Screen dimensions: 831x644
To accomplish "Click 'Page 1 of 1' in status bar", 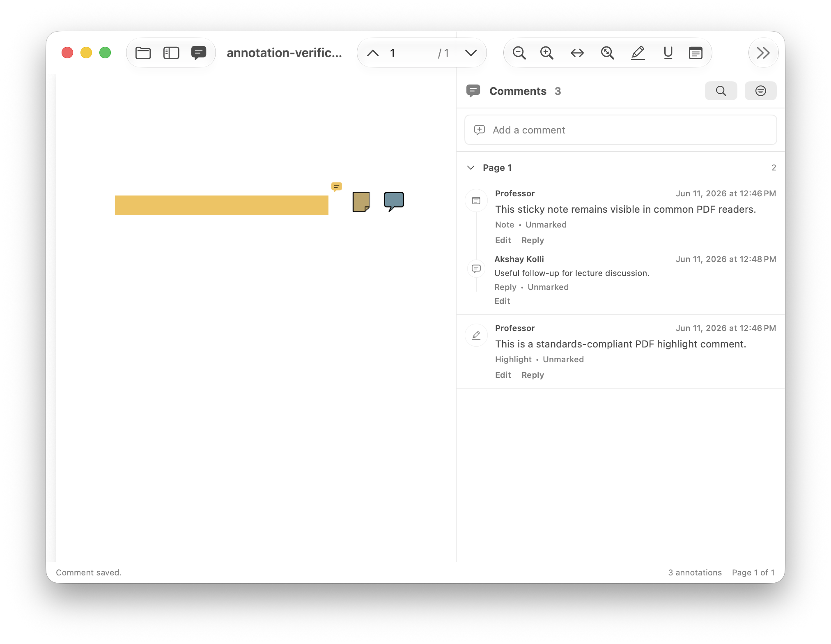I will click(x=753, y=573).
